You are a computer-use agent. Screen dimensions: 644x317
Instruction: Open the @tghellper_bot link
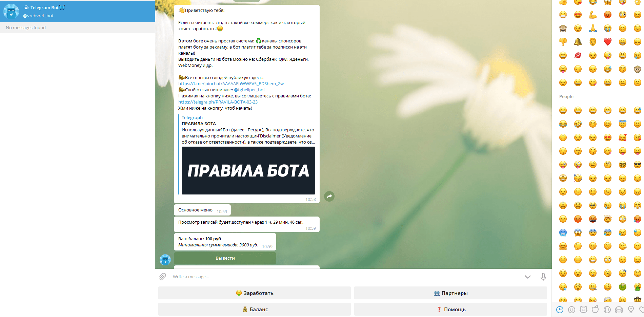[x=249, y=90]
